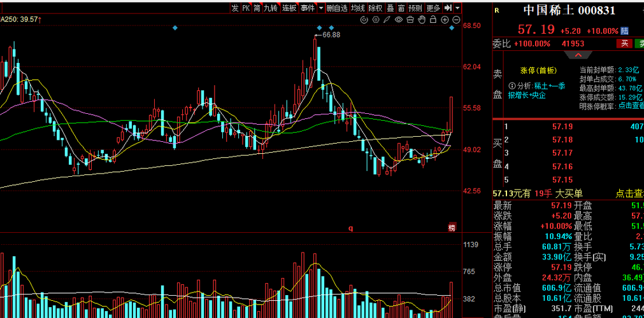Click the 榜 badge on chart
Image resolution: width=644 pixels, height=318 pixels.
pyautogui.click(x=452, y=228)
